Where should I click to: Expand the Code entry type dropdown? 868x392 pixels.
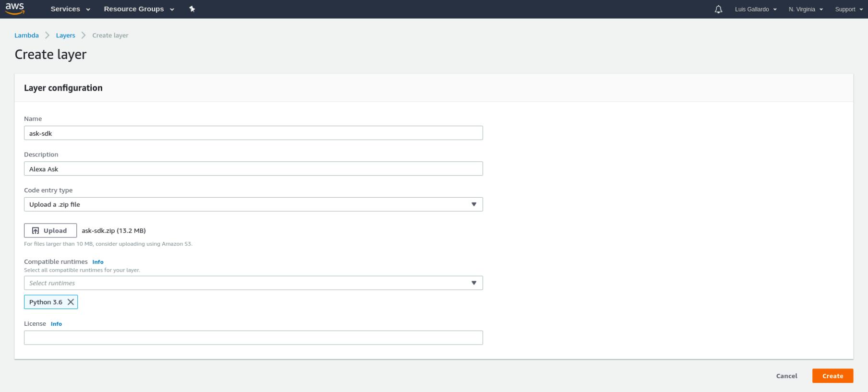click(x=253, y=204)
